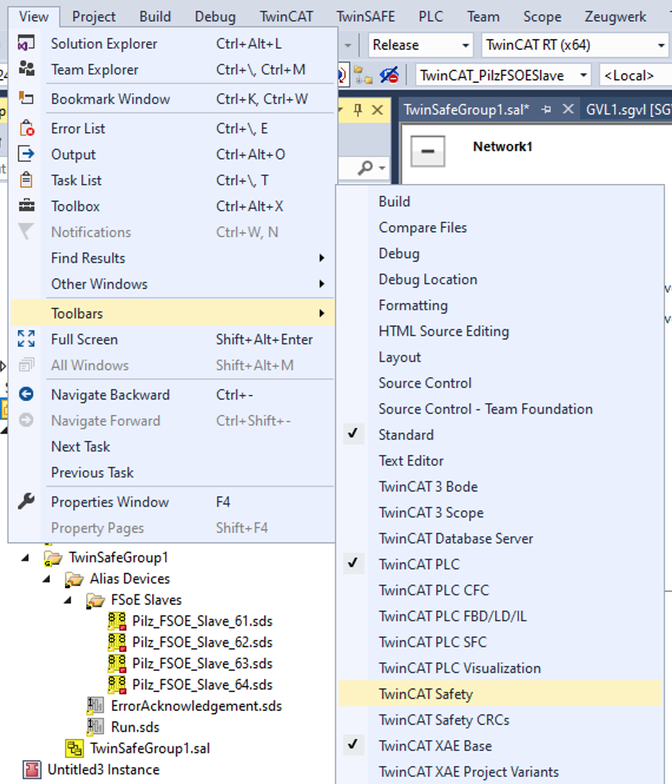
Task: Click the Alias Devices folder icon
Action: click(x=74, y=579)
